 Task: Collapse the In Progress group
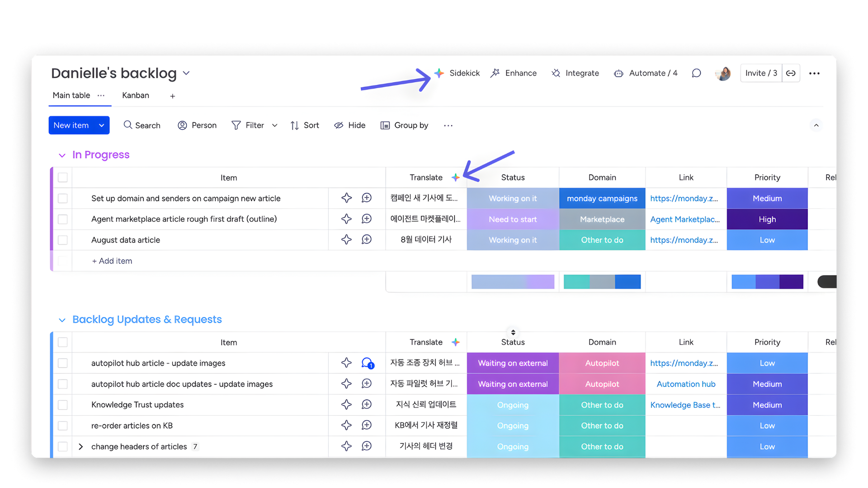pos(62,155)
